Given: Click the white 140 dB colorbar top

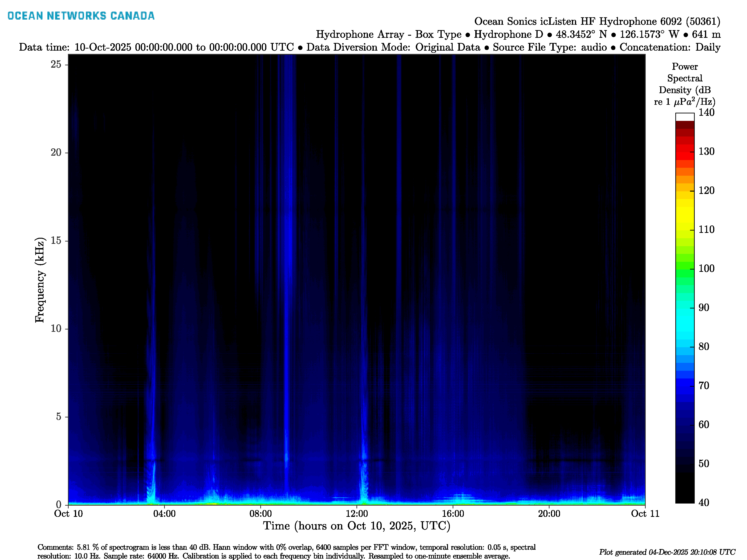Looking at the screenshot, I should pyautogui.click(x=685, y=117).
